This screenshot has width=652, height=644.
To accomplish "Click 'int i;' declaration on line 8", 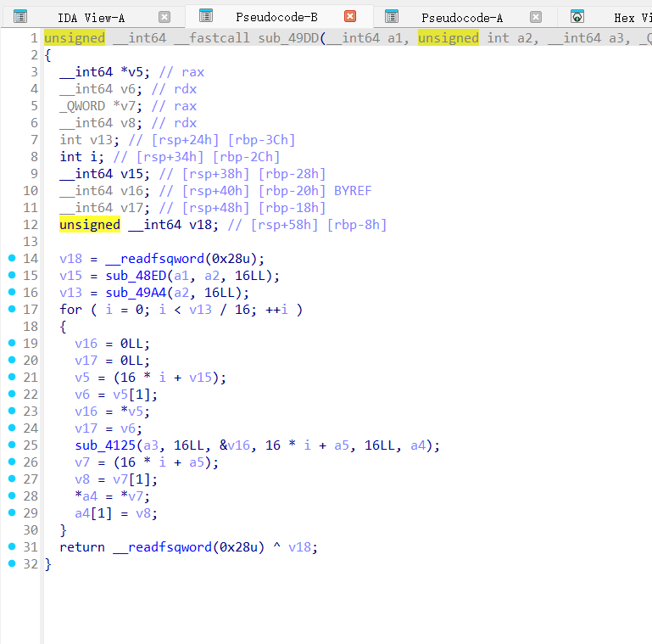I will pyautogui.click(x=82, y=157).
